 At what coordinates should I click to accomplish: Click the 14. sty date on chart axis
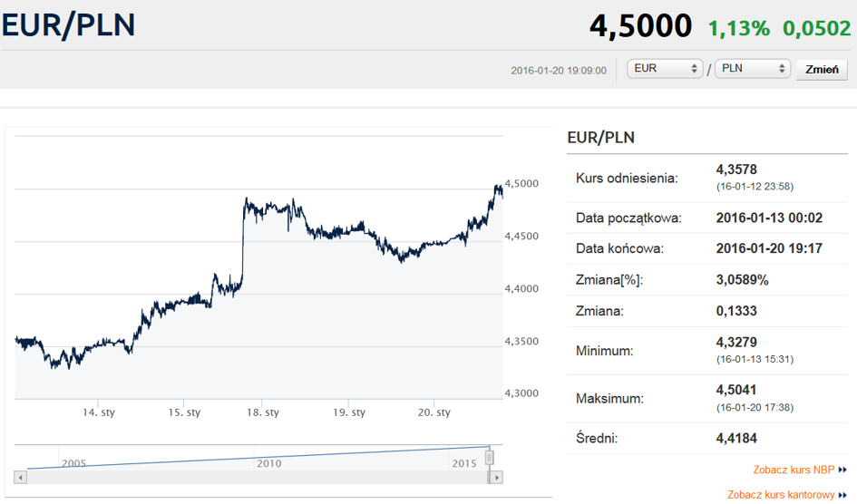click(99, 412)
